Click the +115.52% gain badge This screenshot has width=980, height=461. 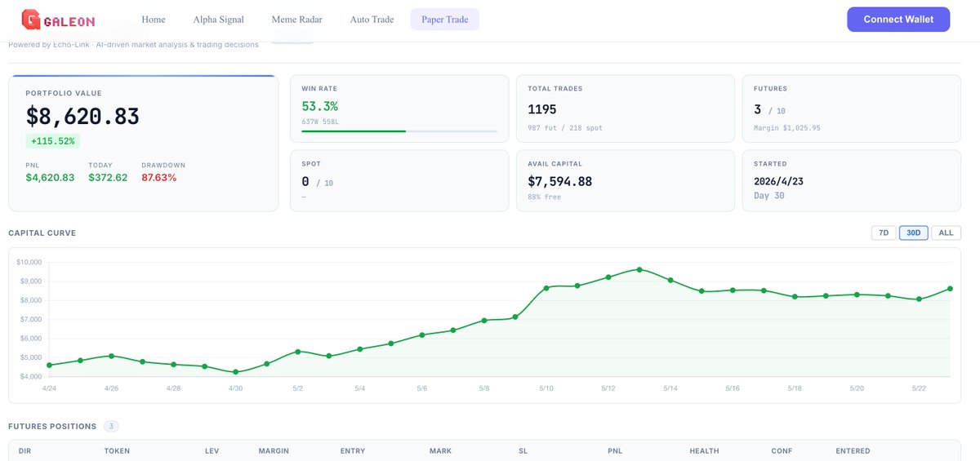coord(53,141)
